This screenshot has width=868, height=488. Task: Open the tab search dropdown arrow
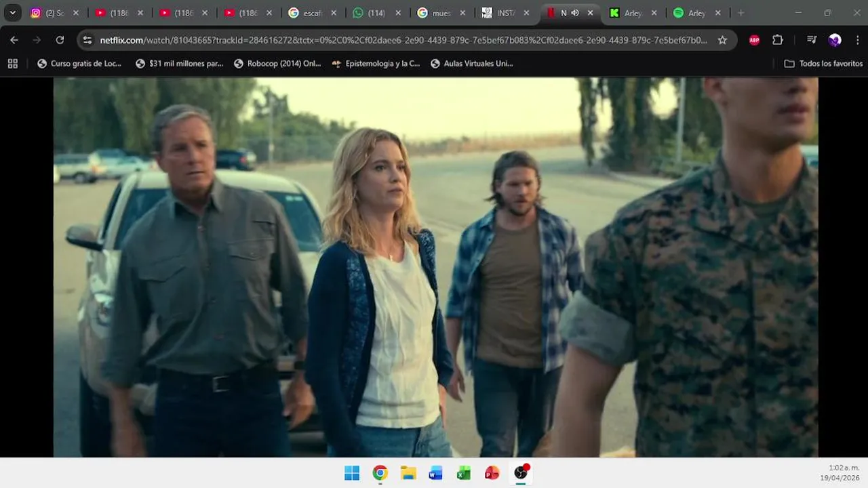[x=12, y=13]
